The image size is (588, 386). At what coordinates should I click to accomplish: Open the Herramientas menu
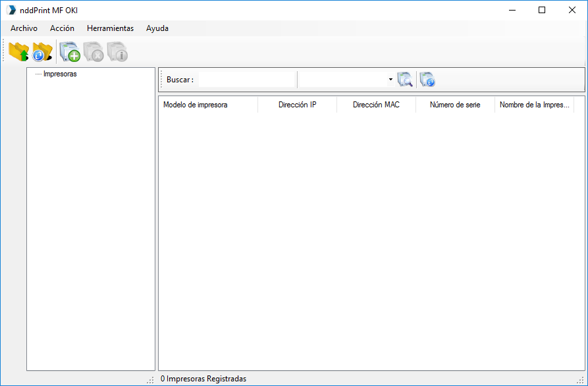tap(110, 28)
